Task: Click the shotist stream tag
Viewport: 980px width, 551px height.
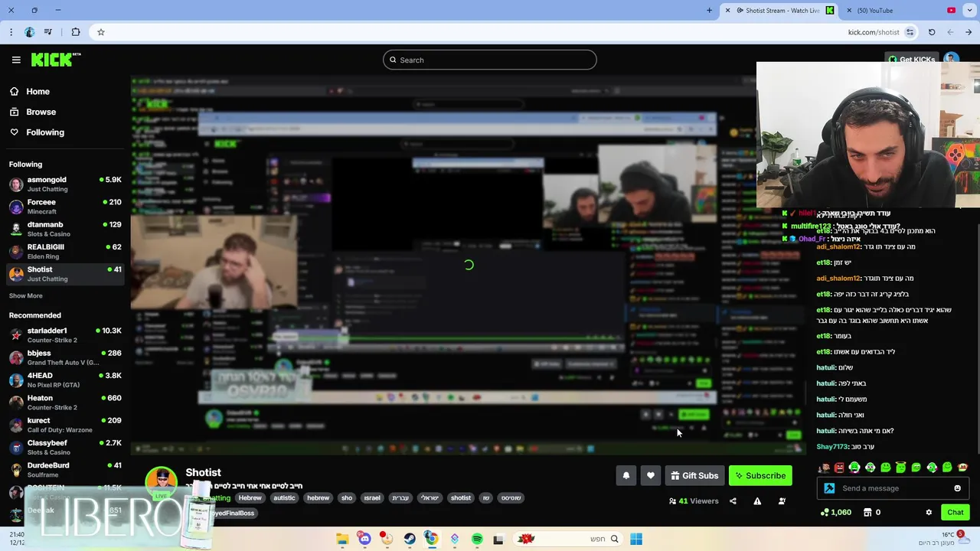Action: pyautogui.click(x=461, y=497)
